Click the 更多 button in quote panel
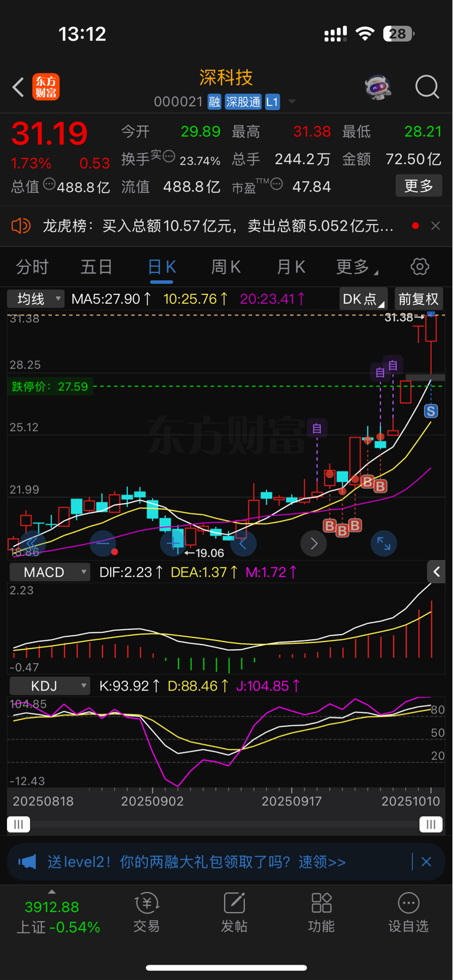453x980 pixels. click(419, 186)
